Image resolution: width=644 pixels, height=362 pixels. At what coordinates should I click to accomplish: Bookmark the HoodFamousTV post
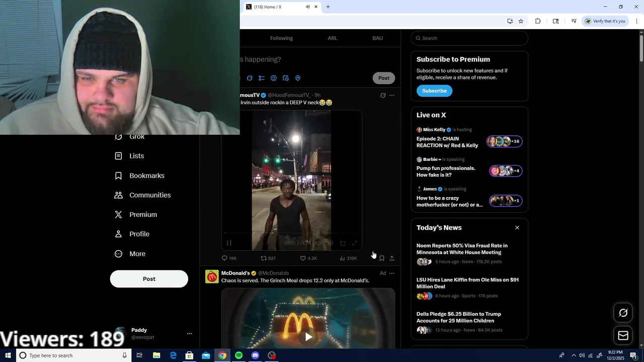[382, 258]
